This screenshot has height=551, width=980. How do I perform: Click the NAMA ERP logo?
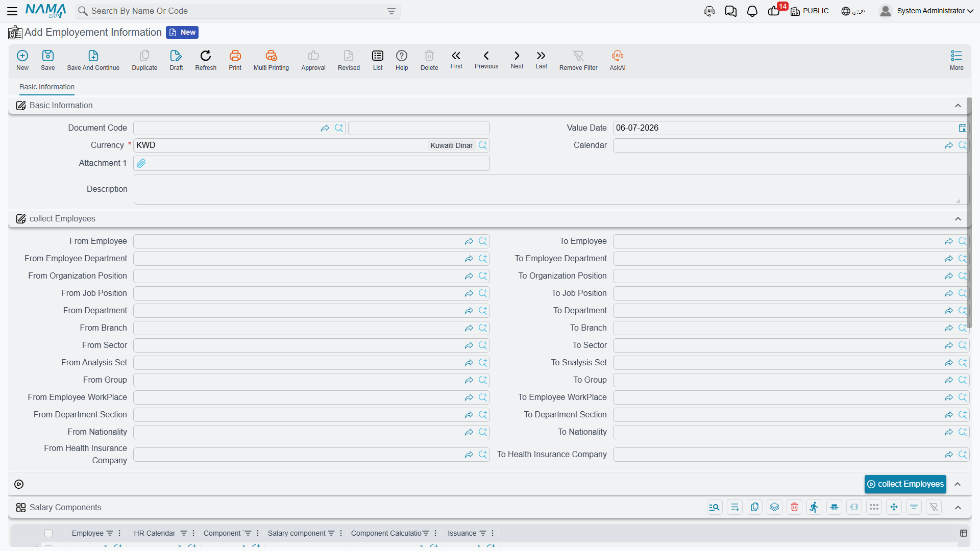tap(45, 11)
